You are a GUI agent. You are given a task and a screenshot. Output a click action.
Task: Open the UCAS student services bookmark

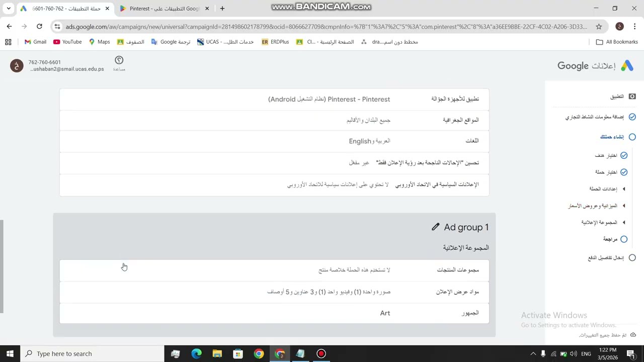225,42
